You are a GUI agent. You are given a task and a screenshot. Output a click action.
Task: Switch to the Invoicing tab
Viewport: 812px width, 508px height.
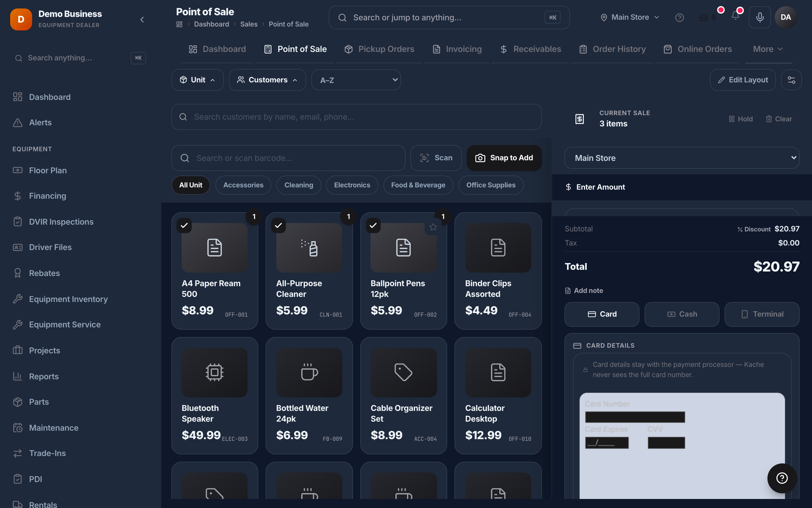tap(457, 49)
